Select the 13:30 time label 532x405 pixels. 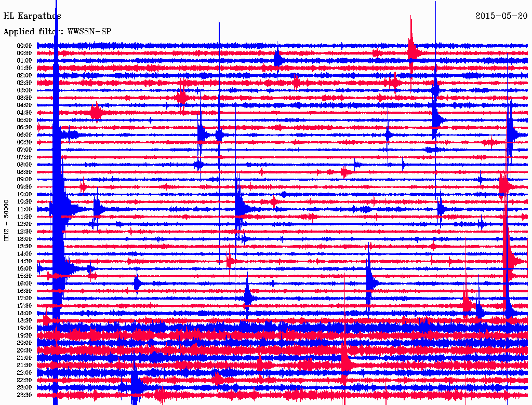click(x=24, y=247)
